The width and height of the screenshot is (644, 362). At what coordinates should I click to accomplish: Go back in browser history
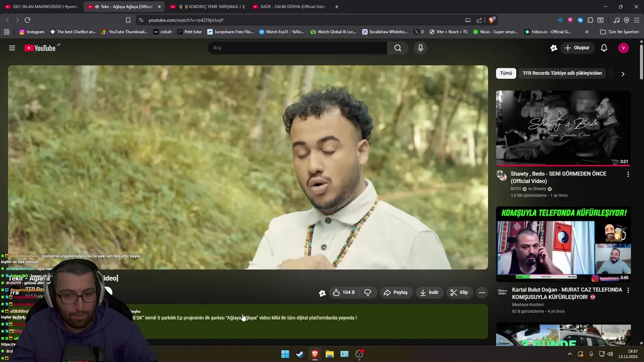tap(7, 20)
